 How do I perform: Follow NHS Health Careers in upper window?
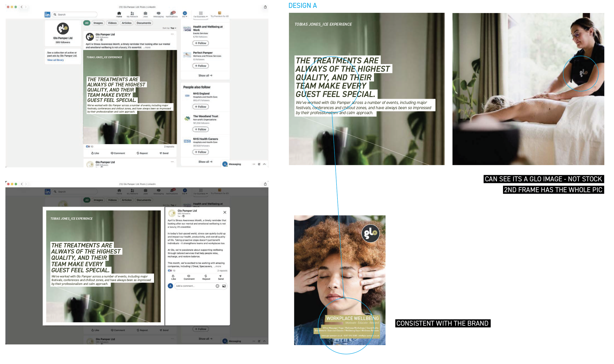200,152
